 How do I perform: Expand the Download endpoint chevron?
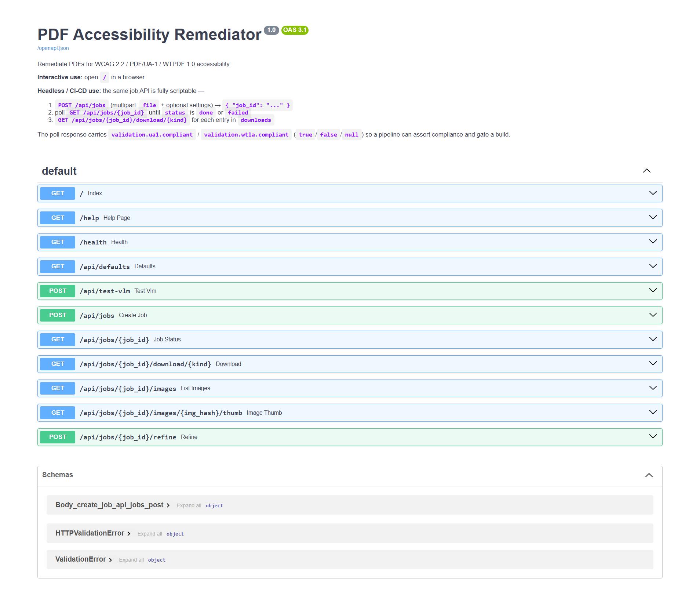(x=653, y=363)
